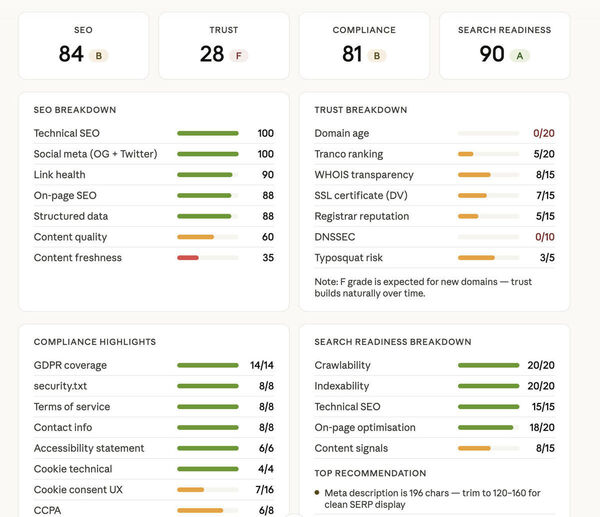Click the bullet next to Meta description recommendation
Image resolution: width=600 pixels, height=517 pixels.
click(x=317, y=493)
